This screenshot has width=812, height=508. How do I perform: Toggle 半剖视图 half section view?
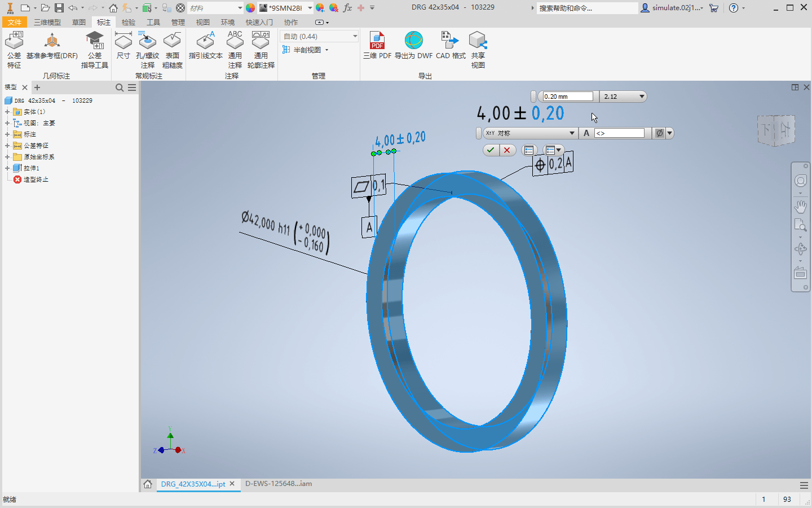(305, 50)
